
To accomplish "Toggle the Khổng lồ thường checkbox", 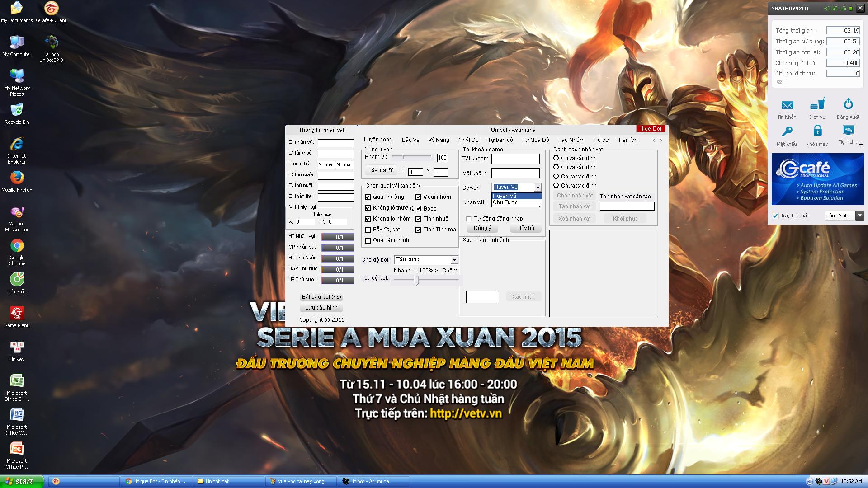I will tap(368, 208).
